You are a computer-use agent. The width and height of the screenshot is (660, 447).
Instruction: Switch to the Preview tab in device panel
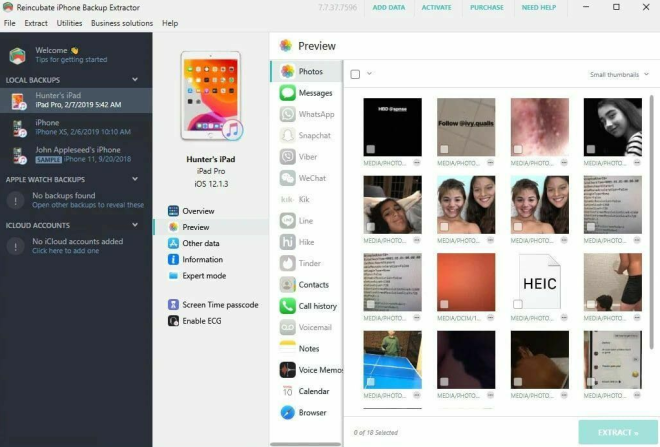pos(211,227)
